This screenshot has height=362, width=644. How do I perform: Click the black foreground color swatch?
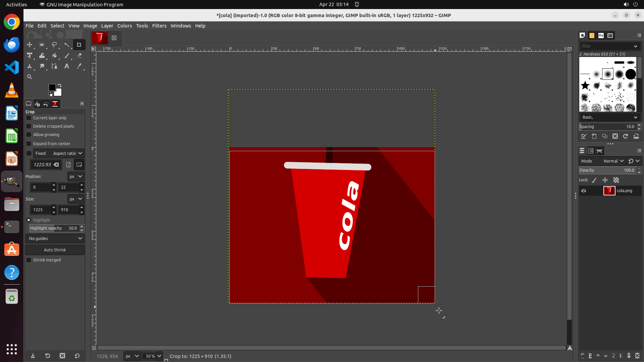tap(52, 87)
